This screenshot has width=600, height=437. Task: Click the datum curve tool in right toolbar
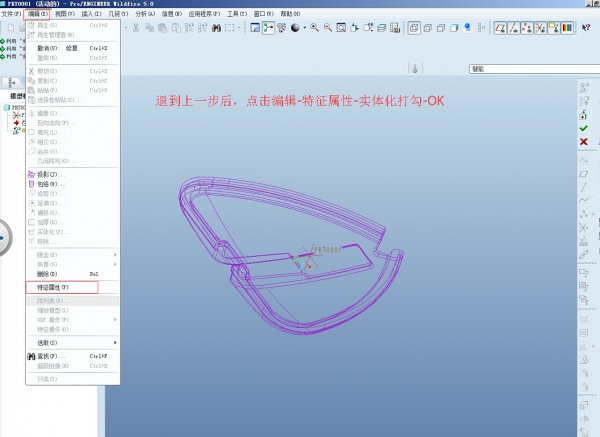[584, 200]
